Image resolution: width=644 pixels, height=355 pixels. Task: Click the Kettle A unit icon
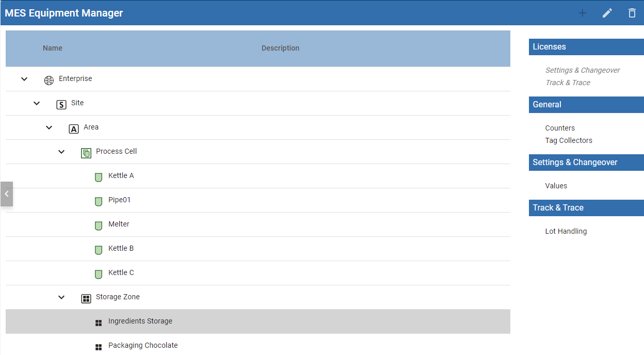tap(99, 177)
